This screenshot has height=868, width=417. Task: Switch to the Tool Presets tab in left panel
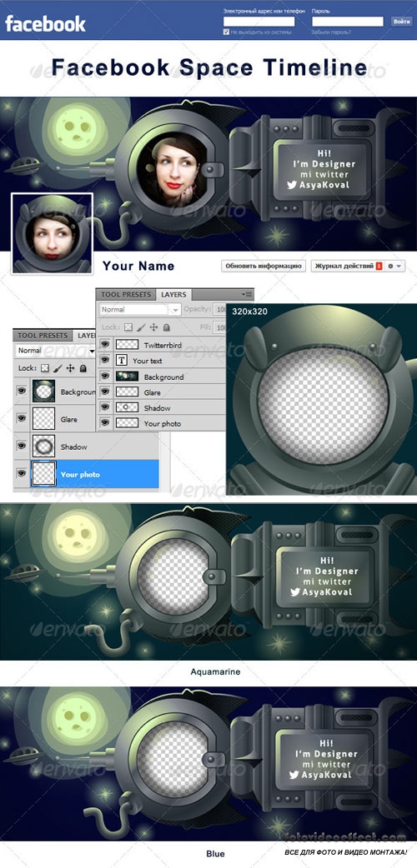point(43,336)
